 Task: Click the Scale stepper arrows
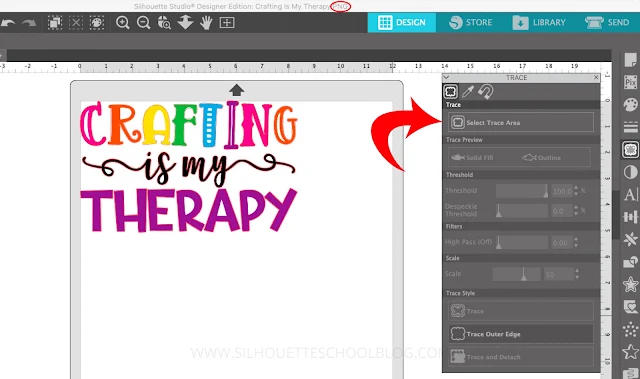pos(577,274)
